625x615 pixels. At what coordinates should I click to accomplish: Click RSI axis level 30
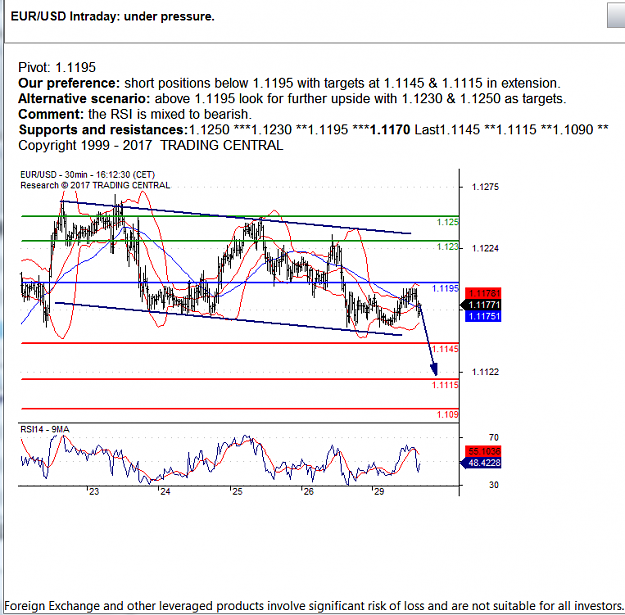(x=494, y=485)
